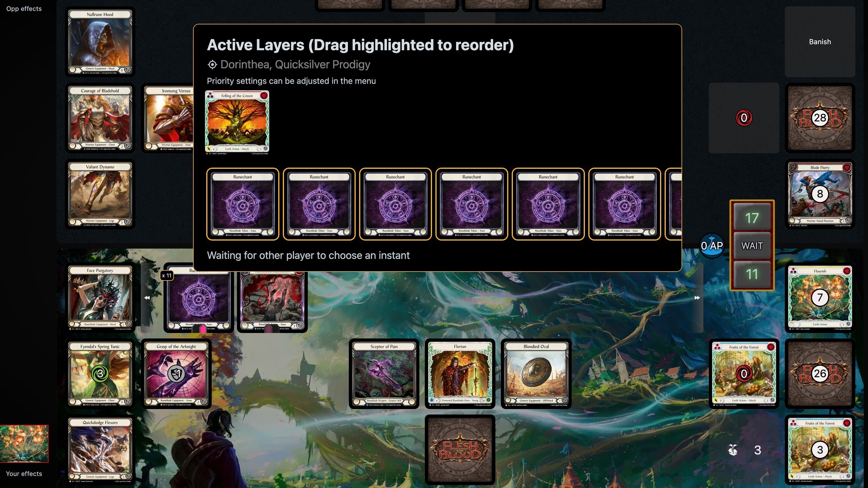Click the Florian hero card
The height and width of the screenshot is (488, 868).
tap(460, 374)
